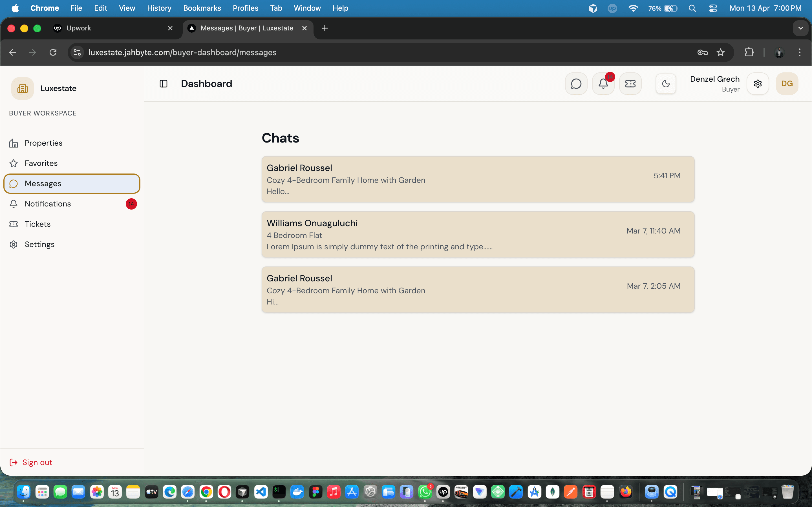This screenshot has width=812, height=507.
Task: Toggle dark mode with the moon icon
Action: pos(666,83)
